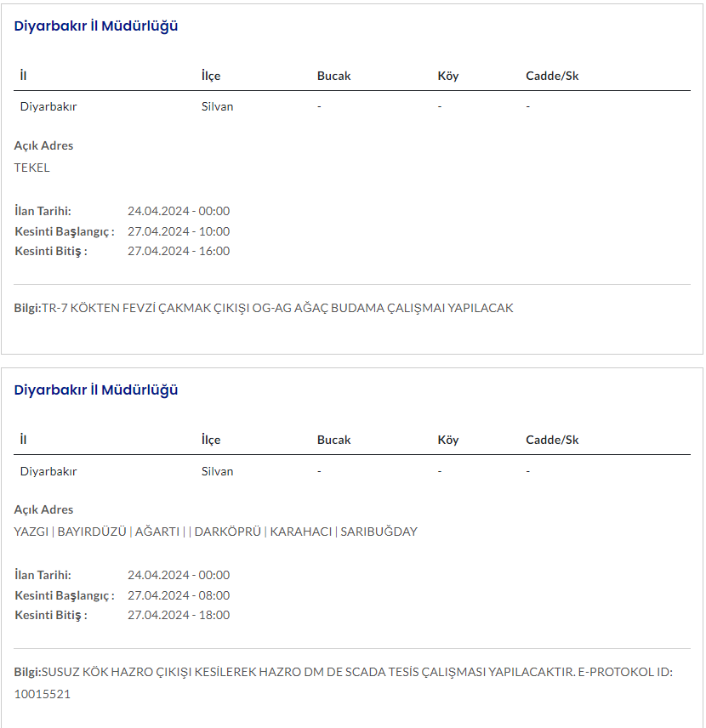Screen dimensions: 706x728
Task: Click the İlçe column header in first table
Action: pos(211,76)
